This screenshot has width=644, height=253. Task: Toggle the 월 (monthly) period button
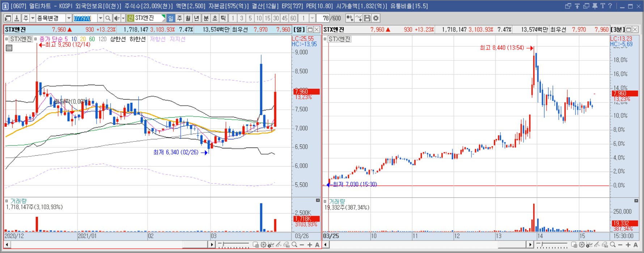tap(188, 18)
